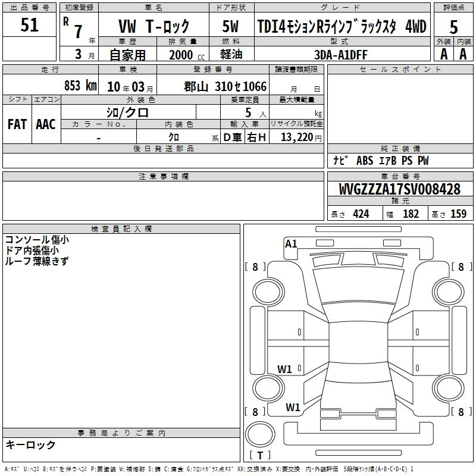Viewport: 476px width, 476px height.
Task: Click the model code 3DA-A1DFF
Action: pos(341,55)
